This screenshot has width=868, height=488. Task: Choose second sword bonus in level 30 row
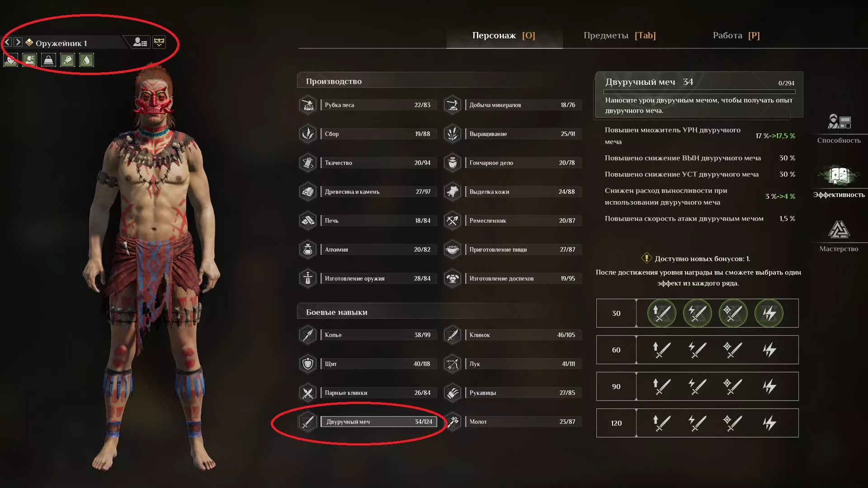[697, 313]
